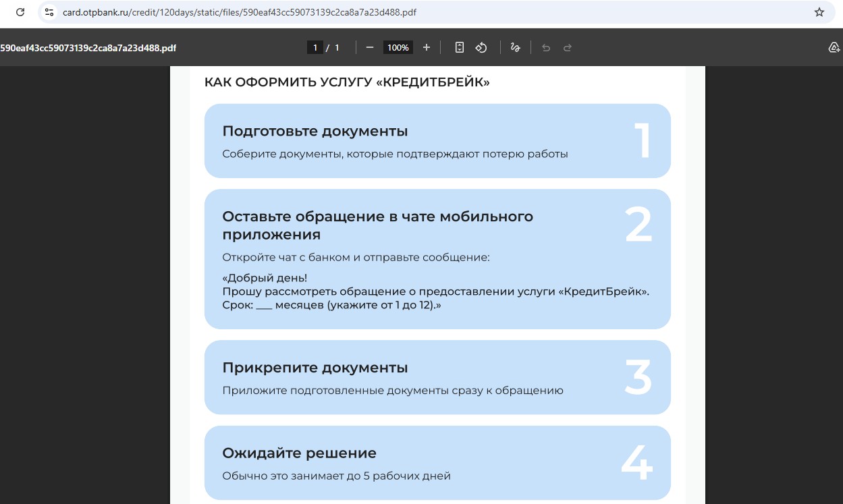Click the 100% zoom level field
The width and height of the screenshot is (843, 504).
point(398,47)
